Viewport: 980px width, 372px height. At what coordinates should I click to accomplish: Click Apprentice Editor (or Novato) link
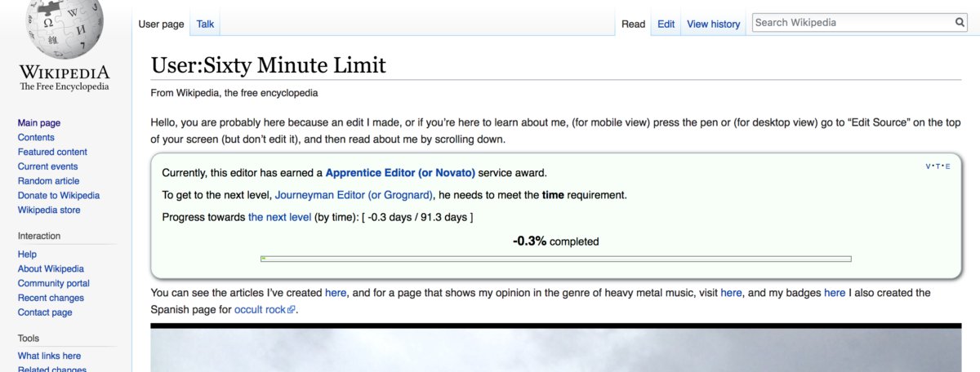[x=400, y=173]
